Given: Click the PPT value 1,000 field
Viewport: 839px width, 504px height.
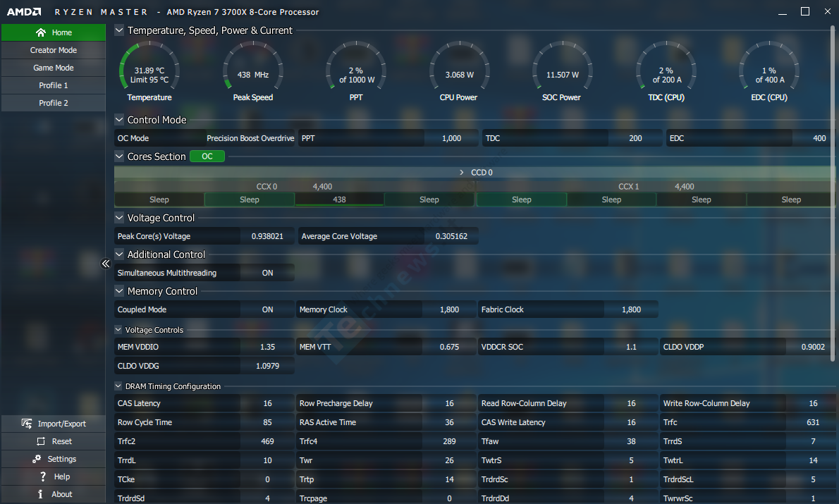Looking at the screenshot, I should (x=451, y=138).
